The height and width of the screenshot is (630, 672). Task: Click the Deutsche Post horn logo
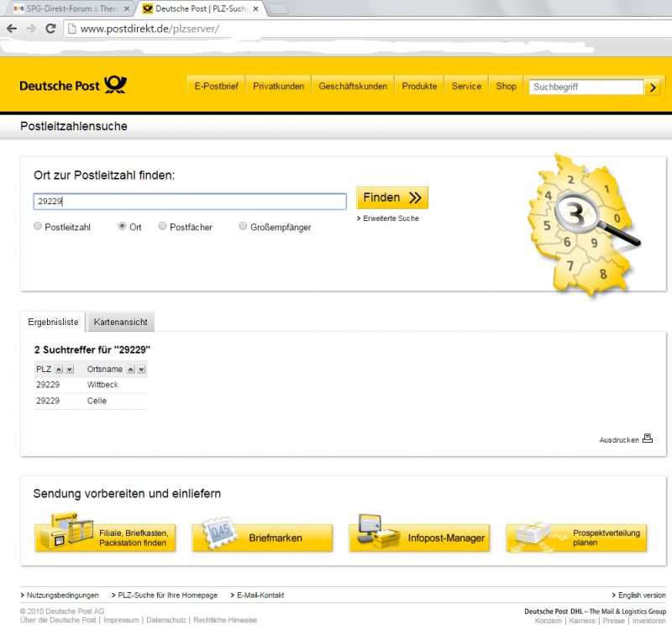116,85
